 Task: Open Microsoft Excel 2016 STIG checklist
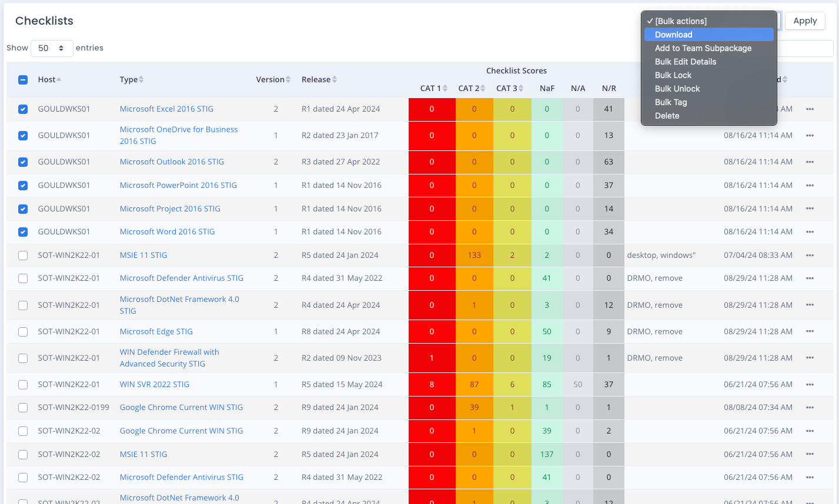166,109
